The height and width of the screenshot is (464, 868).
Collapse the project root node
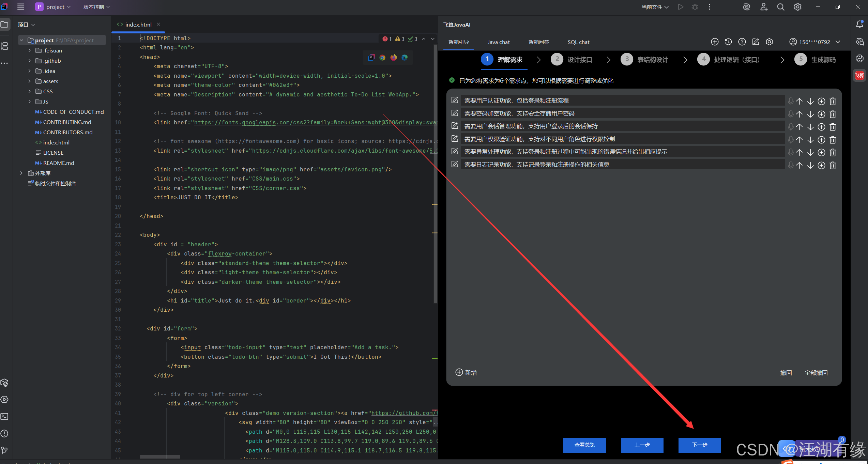[21, 40]
